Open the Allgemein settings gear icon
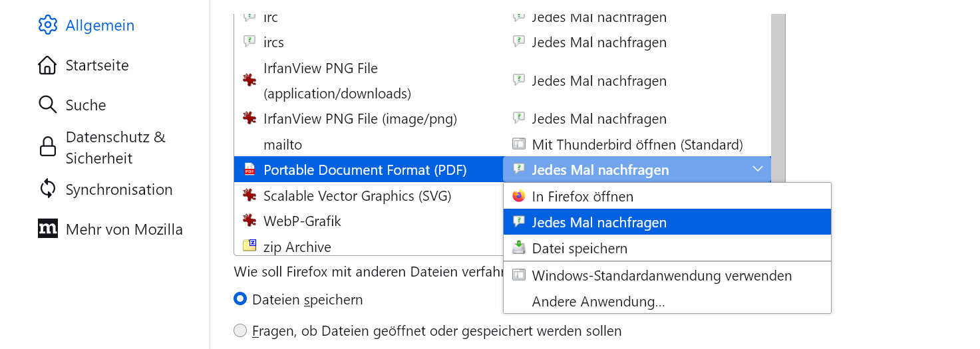 48,25
